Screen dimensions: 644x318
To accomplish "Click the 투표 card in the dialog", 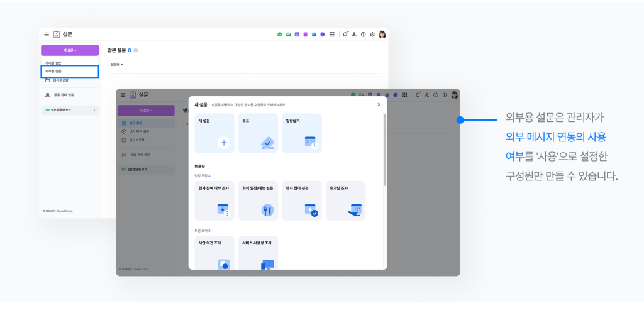I will tap(258, 133).
